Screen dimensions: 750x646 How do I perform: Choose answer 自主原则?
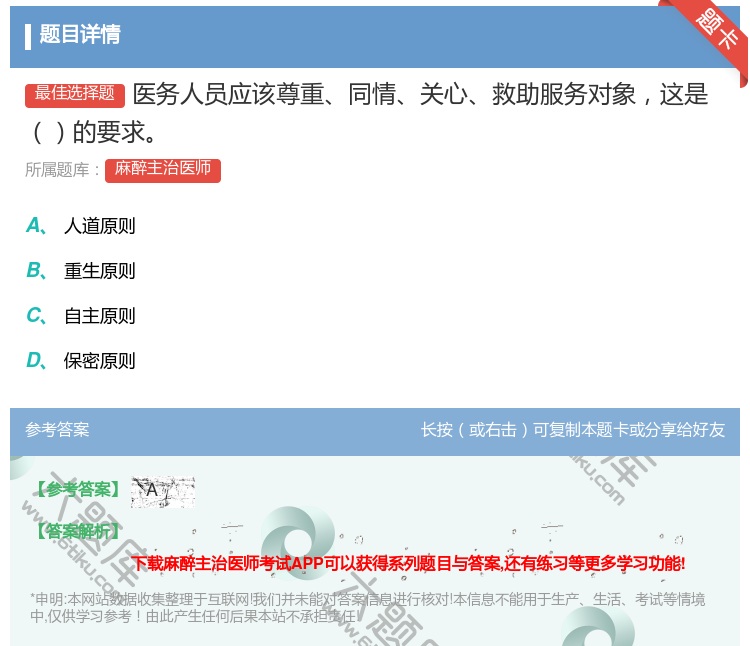(99, 316)
